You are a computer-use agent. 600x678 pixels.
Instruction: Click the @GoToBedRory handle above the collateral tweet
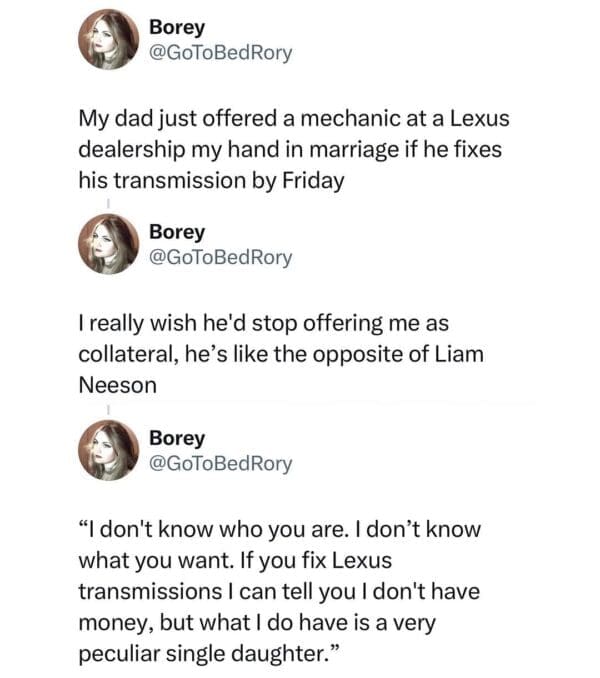220,258
